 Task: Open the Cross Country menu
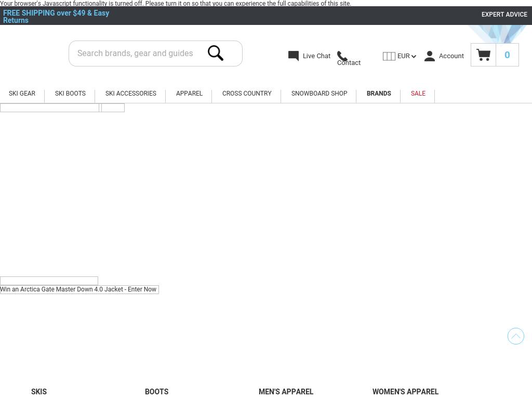click(247, 94)
